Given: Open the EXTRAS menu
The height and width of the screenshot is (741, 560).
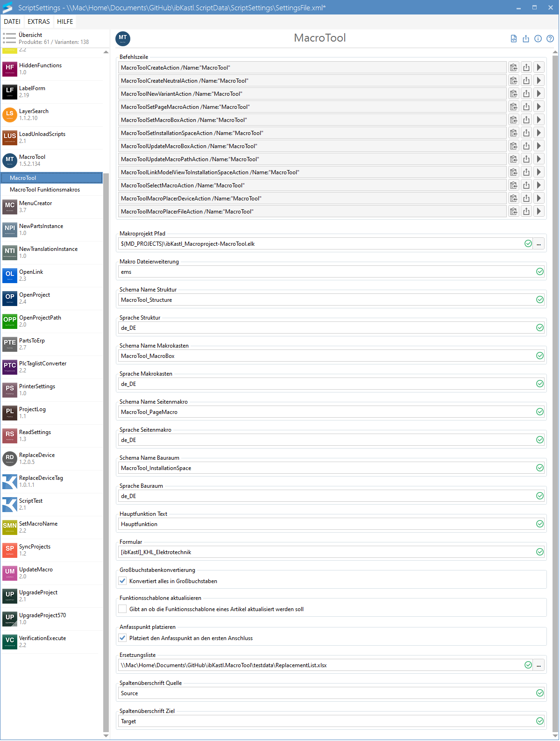Looking at the screenshot, I should tap(39, 21).
